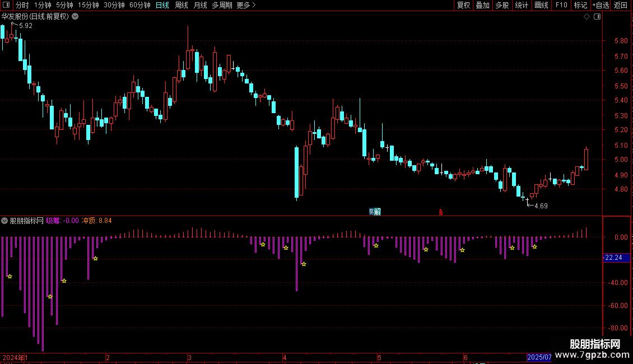This screenshot has width=633, height=364.
Task: Click the 吸筹: -0.00 indicator value
Action: tap(63, 221)
